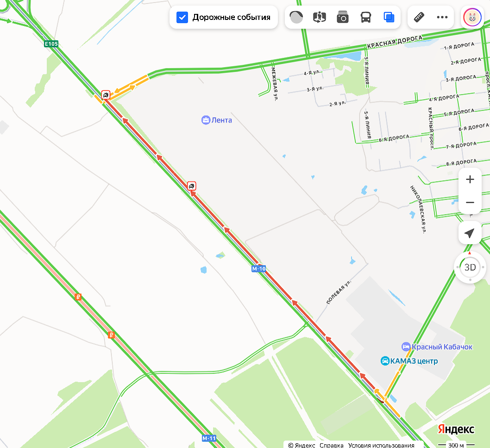Open the mid-highway accident event marker

pyautogui.click(x=192, y=186)
